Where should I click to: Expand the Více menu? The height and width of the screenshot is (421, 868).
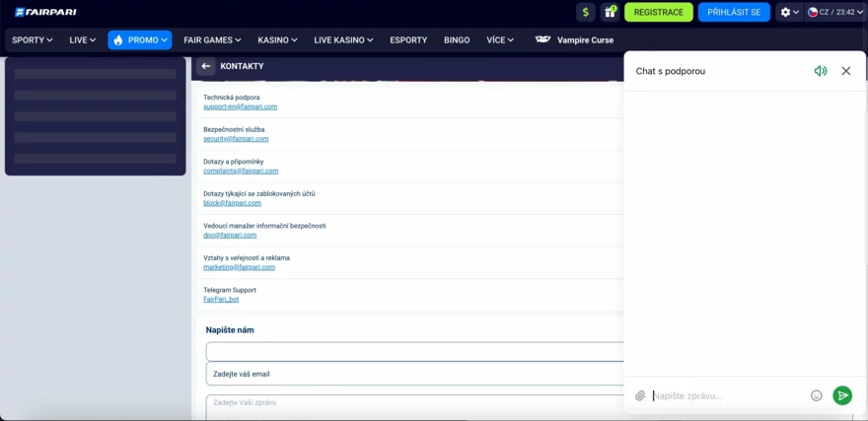pos(500,40)
